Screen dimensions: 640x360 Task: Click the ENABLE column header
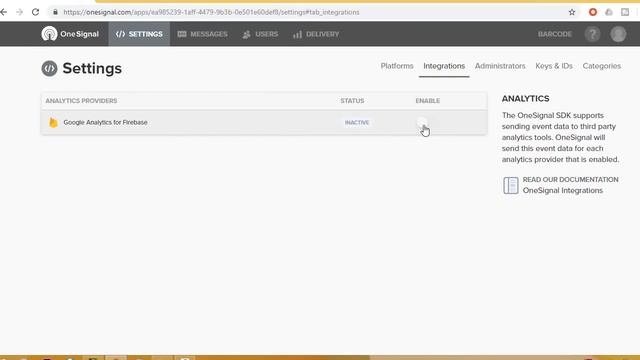[428, 101]
